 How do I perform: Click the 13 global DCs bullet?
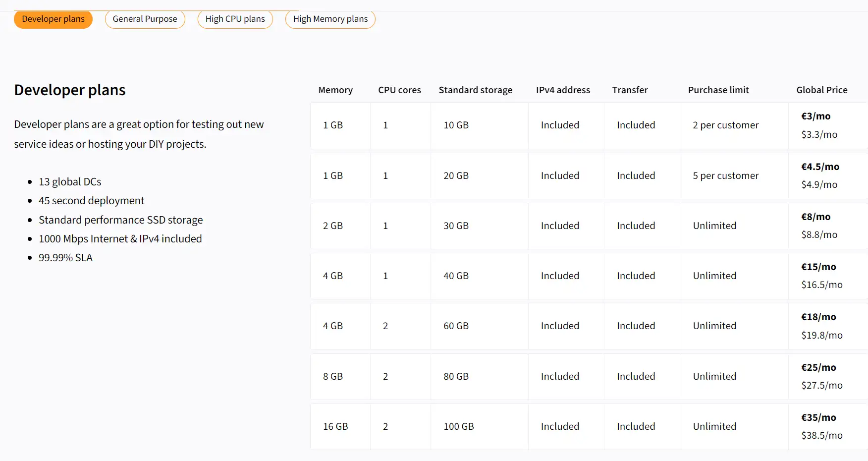coord(70,182)
